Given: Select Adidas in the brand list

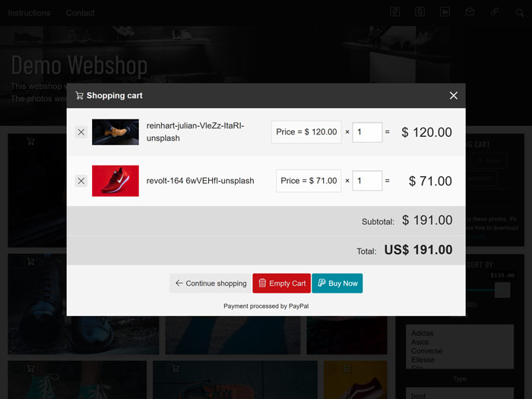Looking at the screenshot, I should click(422, 333).
